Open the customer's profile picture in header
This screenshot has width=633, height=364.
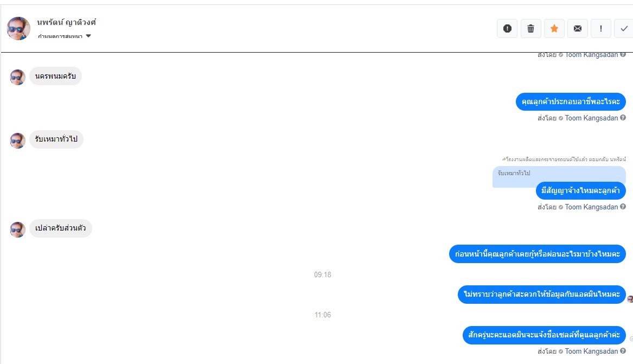(x=18, y=28)
